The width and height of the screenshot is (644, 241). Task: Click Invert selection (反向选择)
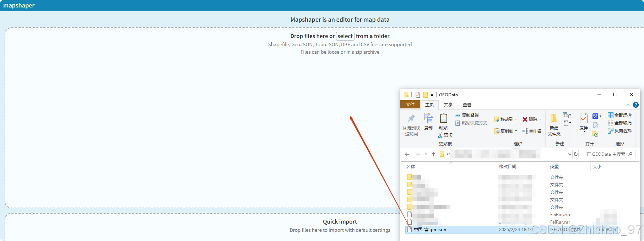(x=619, y=131)
